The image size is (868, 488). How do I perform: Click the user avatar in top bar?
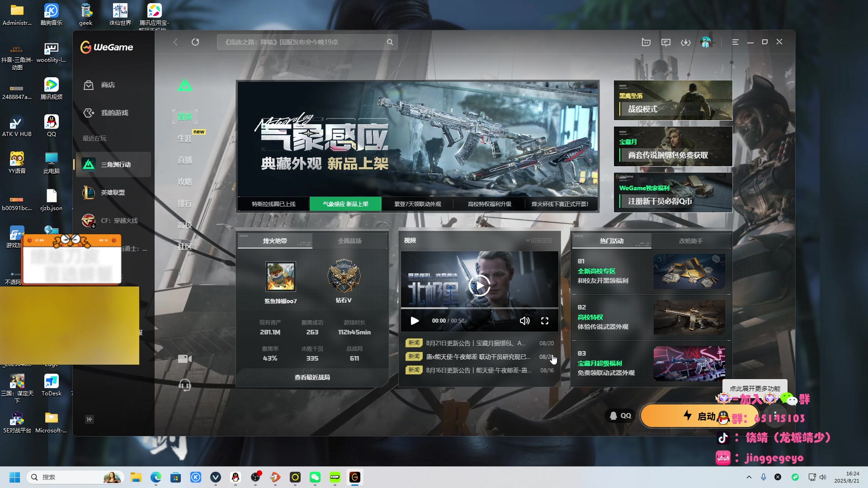coord(706,42)
